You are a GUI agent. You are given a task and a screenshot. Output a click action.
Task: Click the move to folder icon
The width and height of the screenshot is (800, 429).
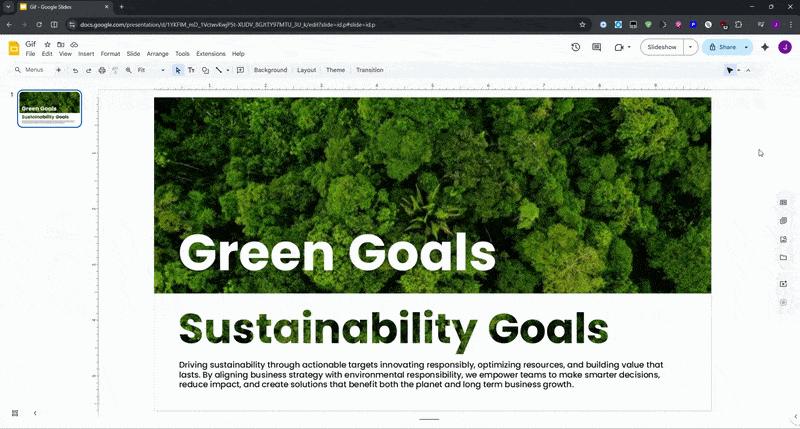[61, 44]
